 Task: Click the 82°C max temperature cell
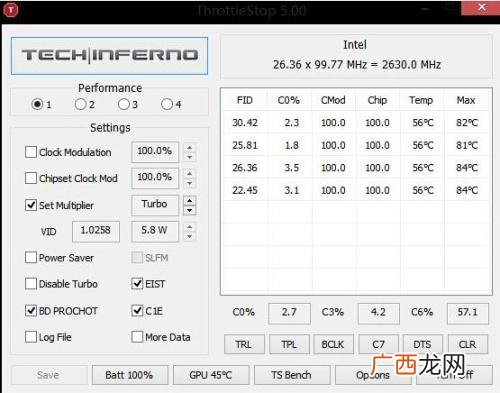point(467,123)
